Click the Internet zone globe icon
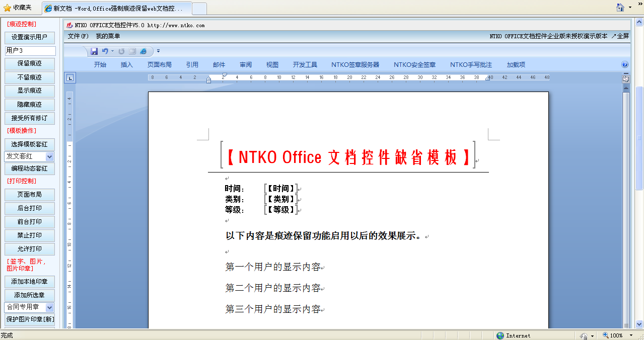Image resolution: width=644 pixels, height=340 pixels. coord(500,335)
